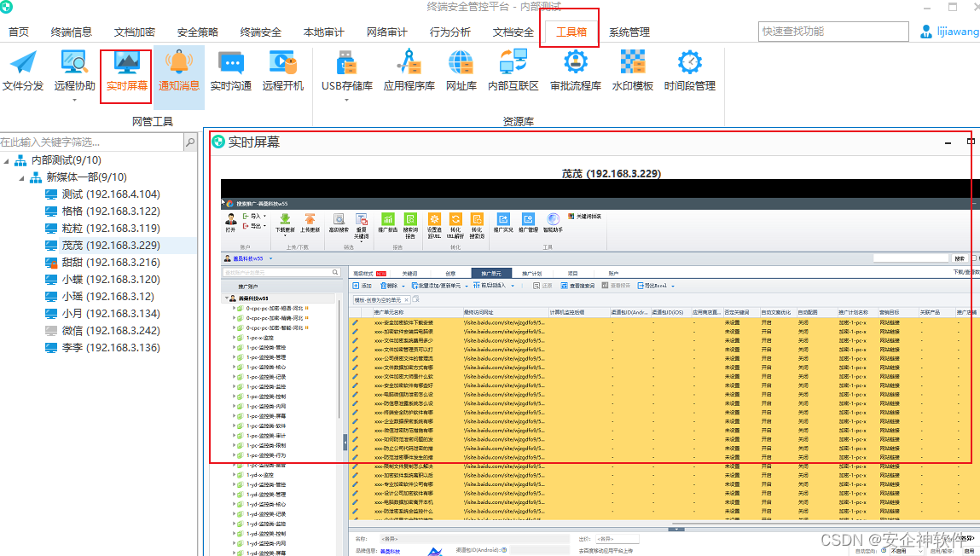
Task: Open the USB存储库 library
Action: pyautogui.click(x=347, y=72)
